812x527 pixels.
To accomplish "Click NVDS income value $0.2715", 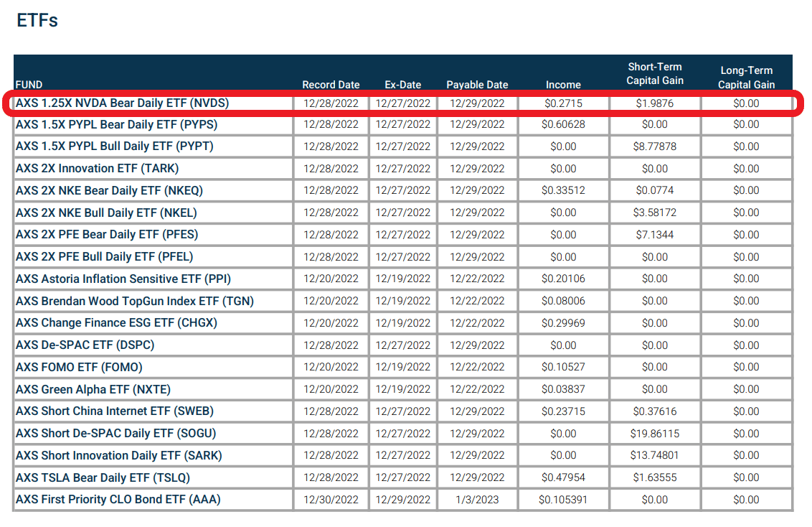I will pyautogui.click(x=563, y=103).
